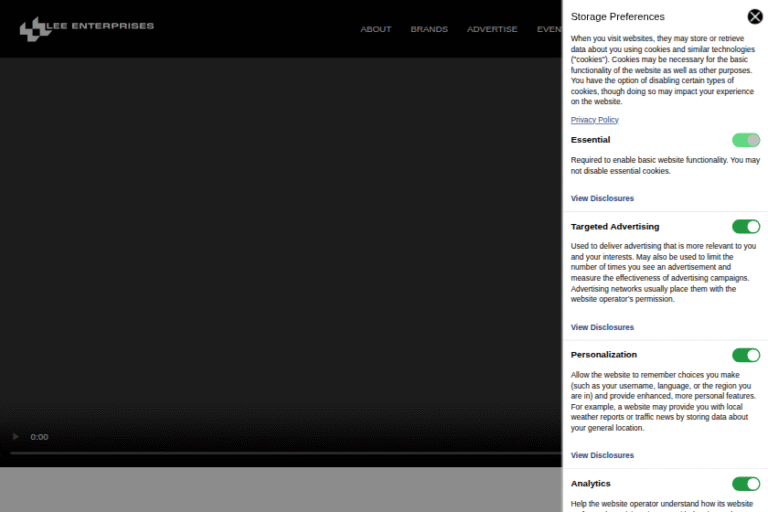Image resolution: width=768 pixels, height=512 pixels.
Task: Open the Brands menu item
Action: (x=429, y=29)
